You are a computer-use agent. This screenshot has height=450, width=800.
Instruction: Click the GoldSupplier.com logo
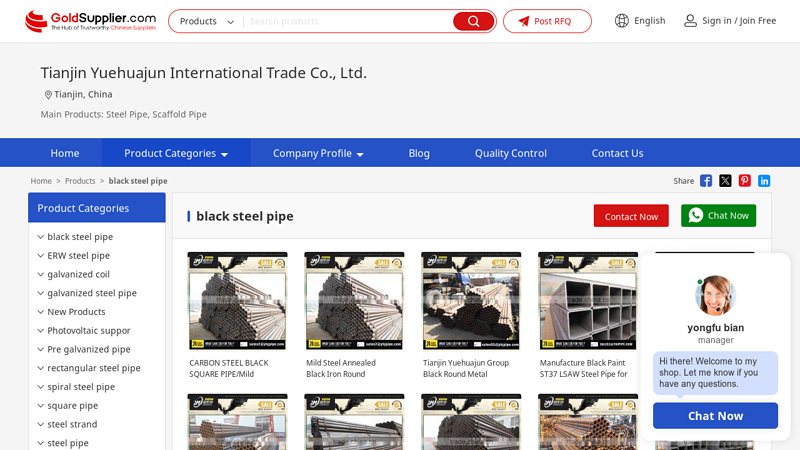(x=90, y=21)
